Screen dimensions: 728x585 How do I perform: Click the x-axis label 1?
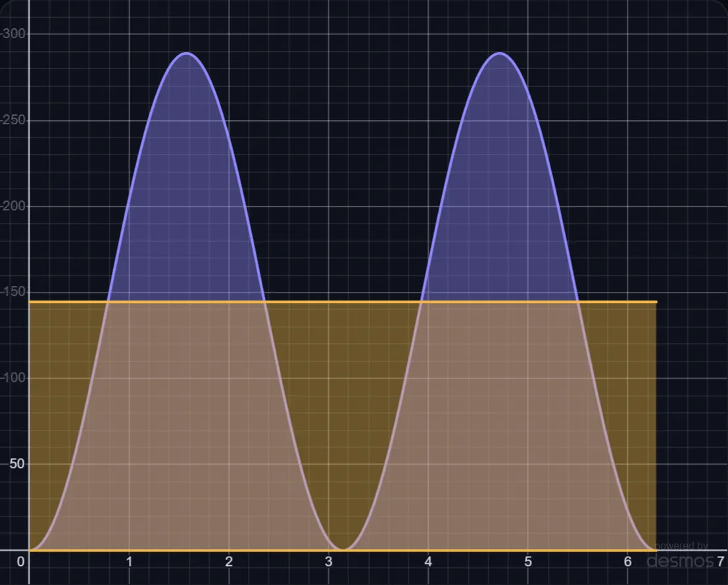[129, 562]
